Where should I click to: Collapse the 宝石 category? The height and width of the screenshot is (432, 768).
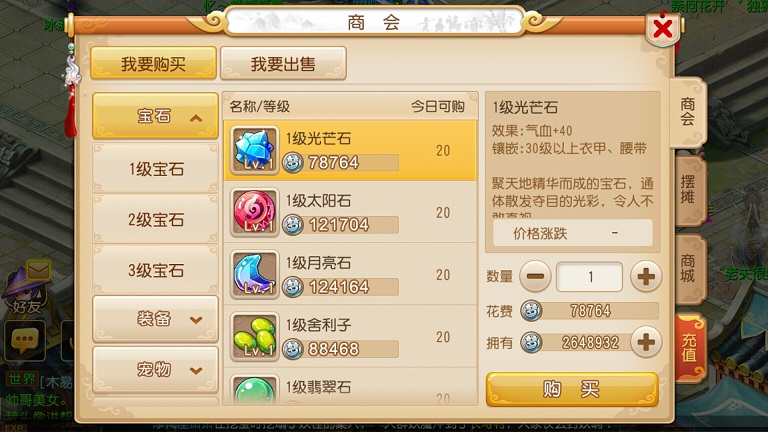coord(155,117)
